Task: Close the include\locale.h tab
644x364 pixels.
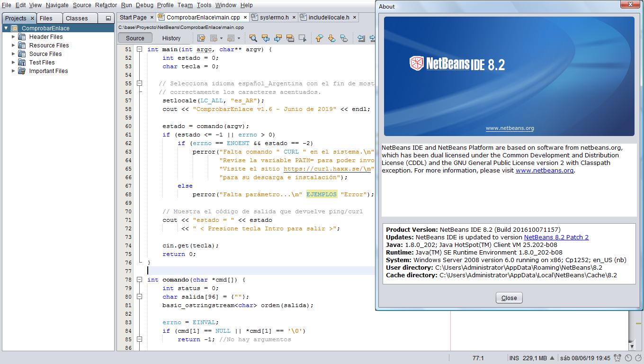Action: click(354, 17)
